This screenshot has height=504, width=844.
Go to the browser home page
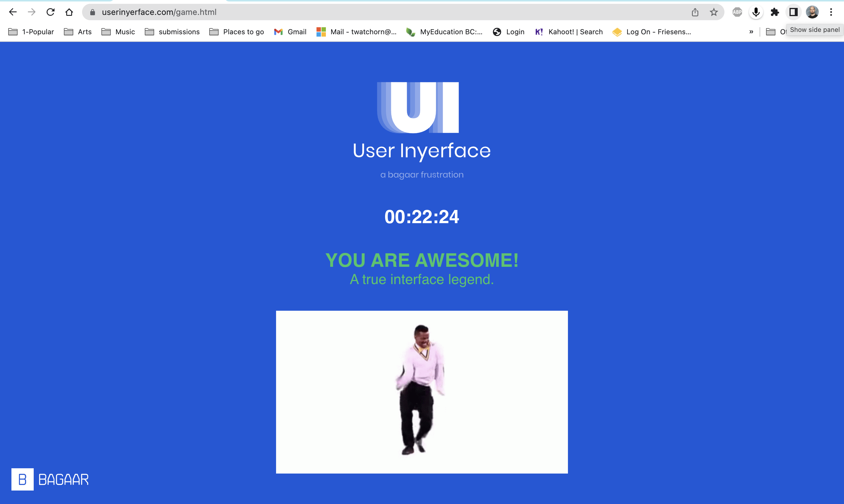click(69, 12)
